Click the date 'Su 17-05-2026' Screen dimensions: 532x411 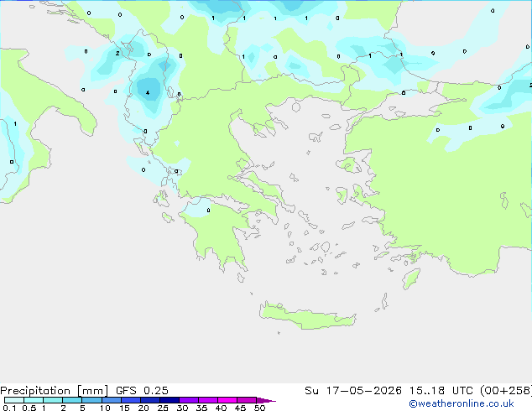(353, 391)
